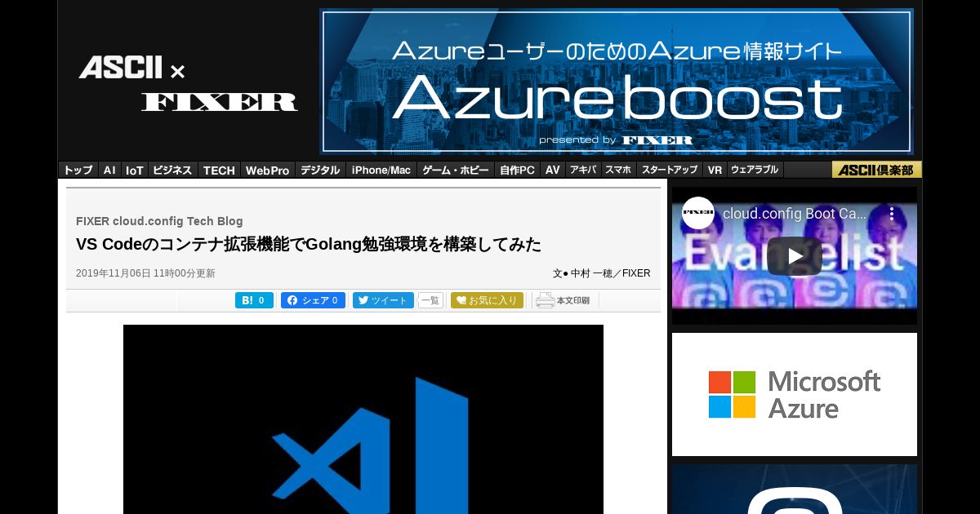Viewport: 980px width, 514px height.
Task: Play the cloud.config Boot Camp video
Action: point(795,256)
